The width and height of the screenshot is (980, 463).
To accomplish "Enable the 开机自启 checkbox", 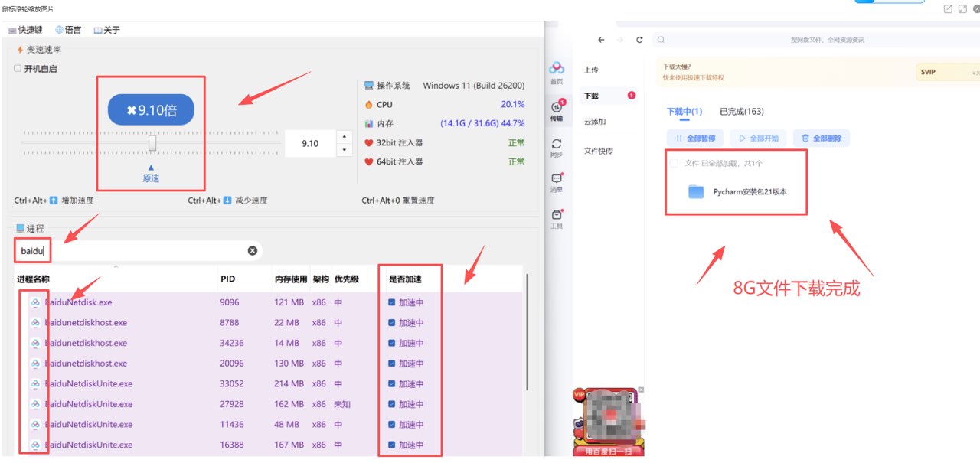I will coord(18,69).
